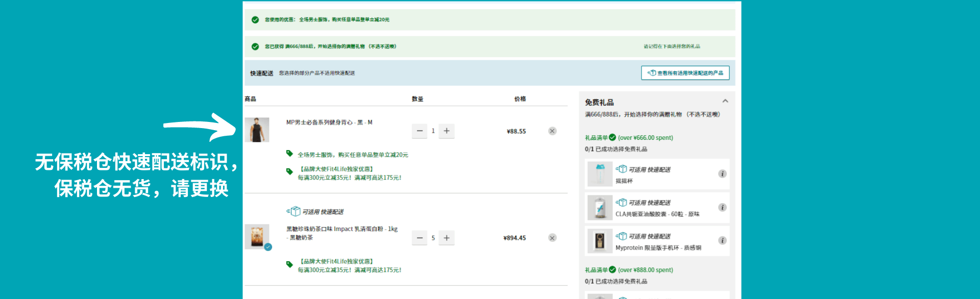Click the green check icon in 您使用的优惠 banner

[255, 20]
